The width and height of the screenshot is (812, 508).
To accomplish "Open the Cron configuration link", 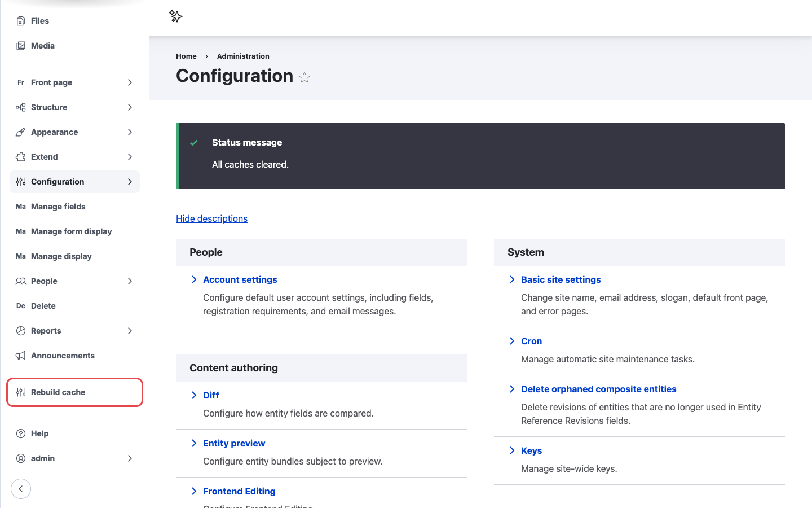I will click(531, 341).
